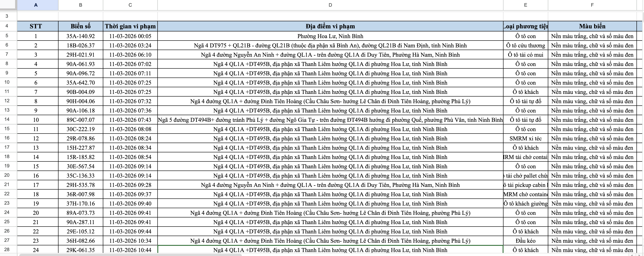Screen dimensions: 644x256
Task: Select column D header
Action: (330, 5)
